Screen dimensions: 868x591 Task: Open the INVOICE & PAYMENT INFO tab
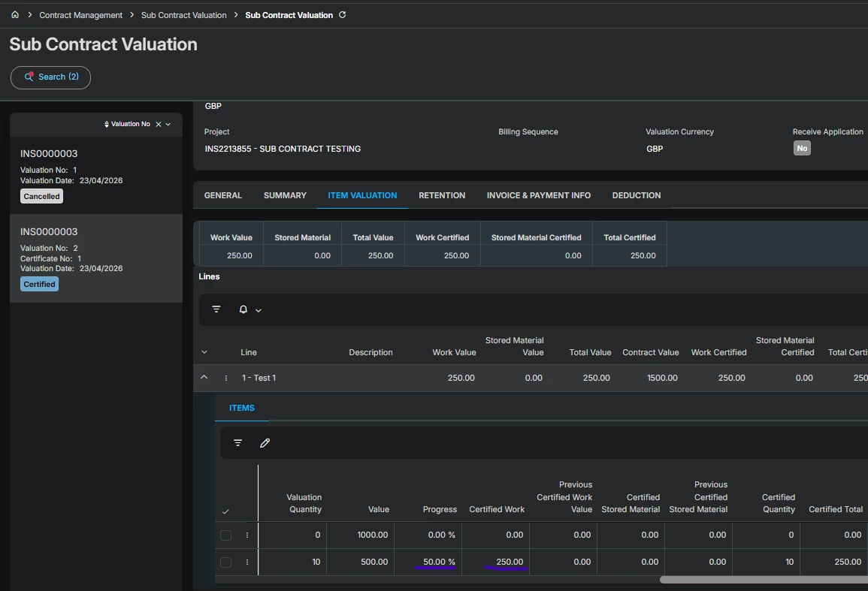click(x=538, y=195)
